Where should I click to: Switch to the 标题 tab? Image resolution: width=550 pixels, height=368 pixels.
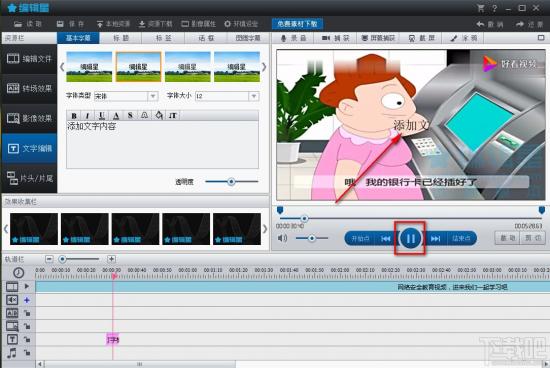click(x=121, y=38)
